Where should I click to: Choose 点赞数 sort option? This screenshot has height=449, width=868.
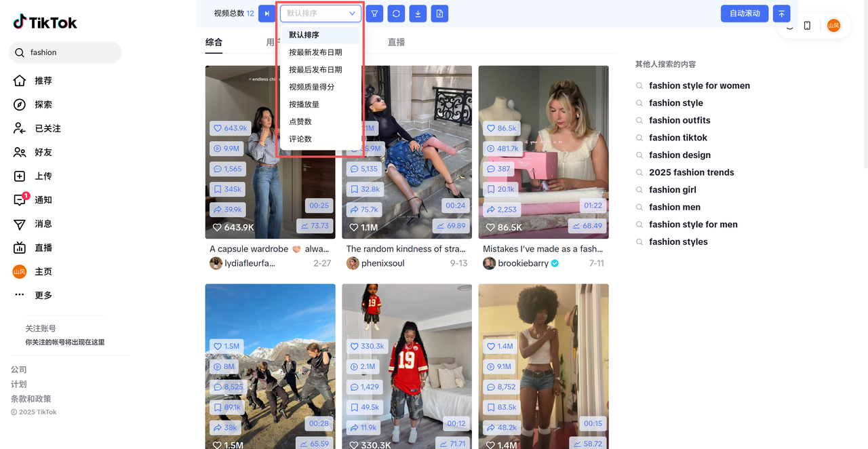coord(300,121)
